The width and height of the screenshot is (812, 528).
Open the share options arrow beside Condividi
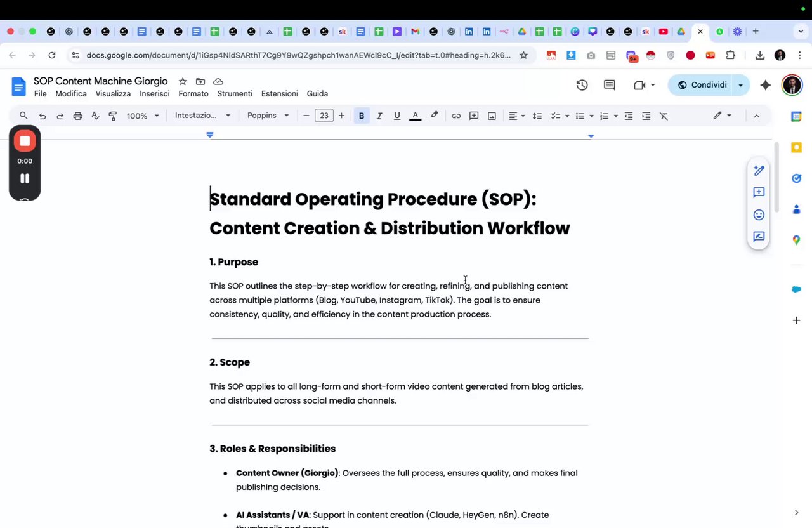740,85
